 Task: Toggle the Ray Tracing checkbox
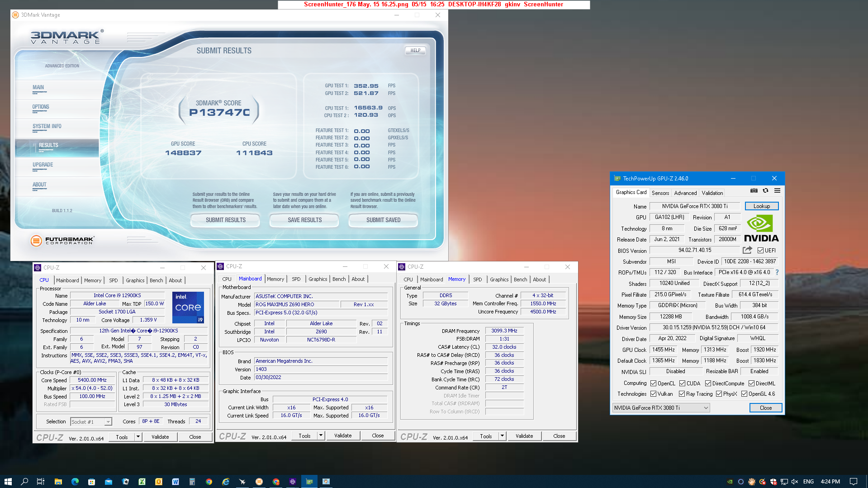(682, 394)
